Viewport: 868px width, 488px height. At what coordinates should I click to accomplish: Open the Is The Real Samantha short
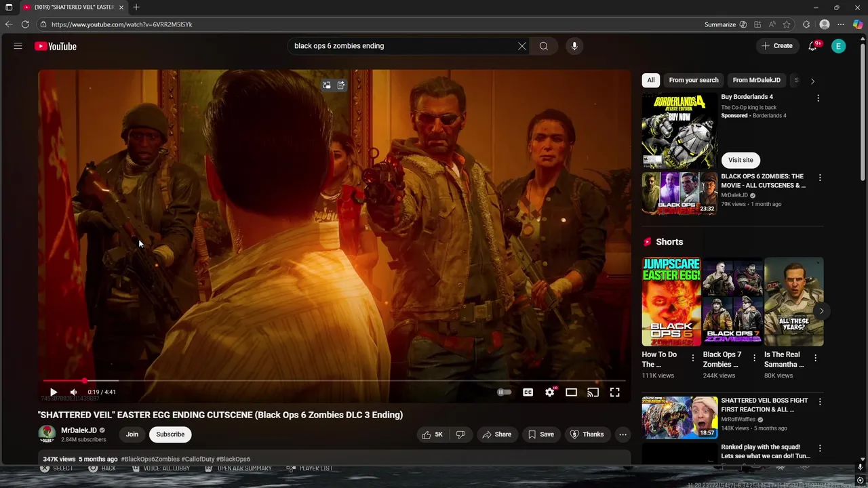coord(793,302)
